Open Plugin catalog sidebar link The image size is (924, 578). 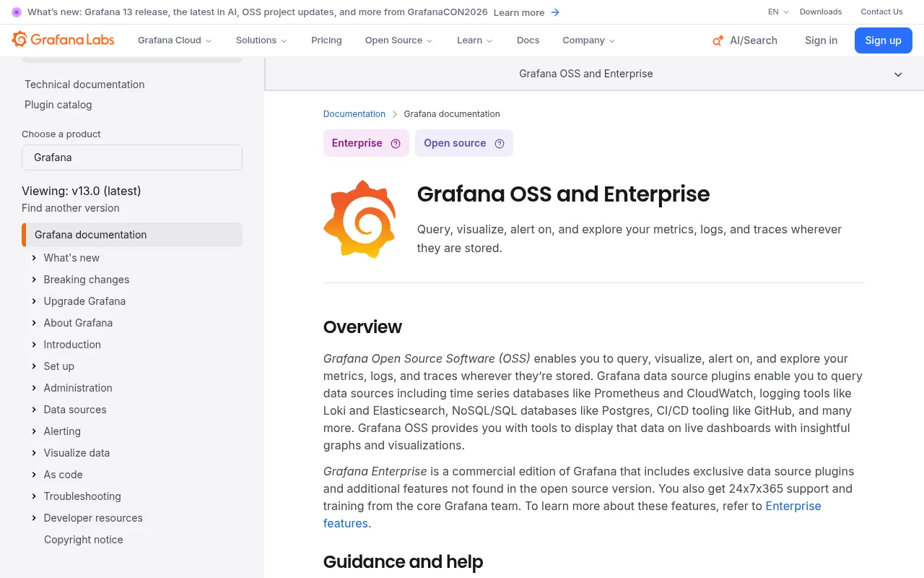[58, 105]
